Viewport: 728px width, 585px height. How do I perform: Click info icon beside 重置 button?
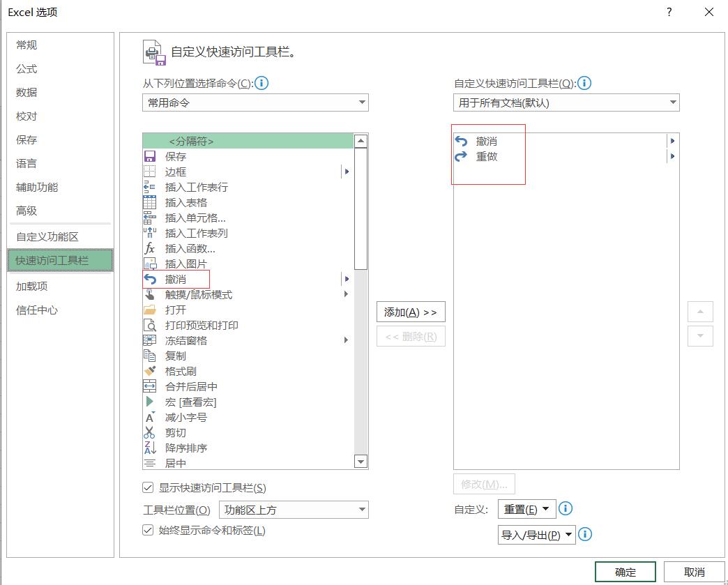[566, 508]
